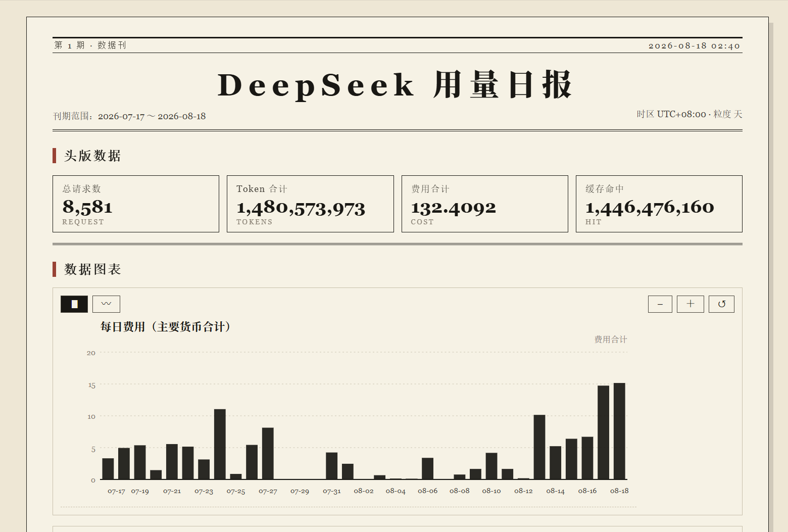Click the 8,581 request count value
The image size is (788, 532).
(x=87, y=207)
